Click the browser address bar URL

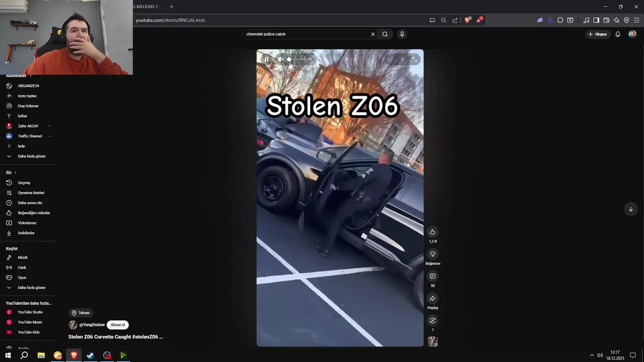pos(171,20)
